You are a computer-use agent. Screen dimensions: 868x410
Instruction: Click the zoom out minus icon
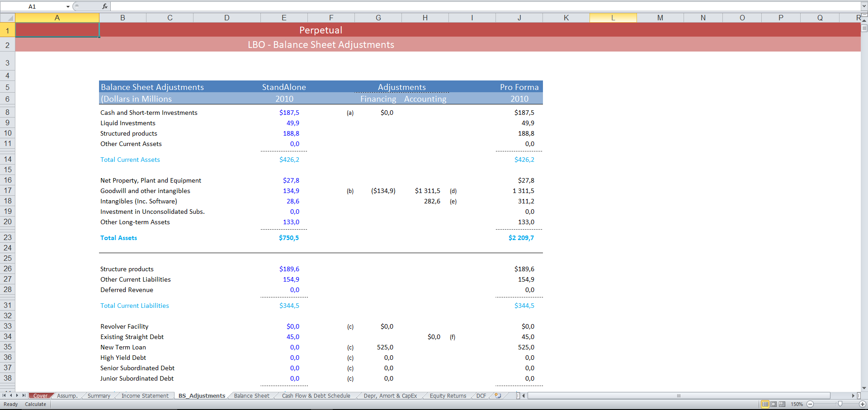click(810, 404)
